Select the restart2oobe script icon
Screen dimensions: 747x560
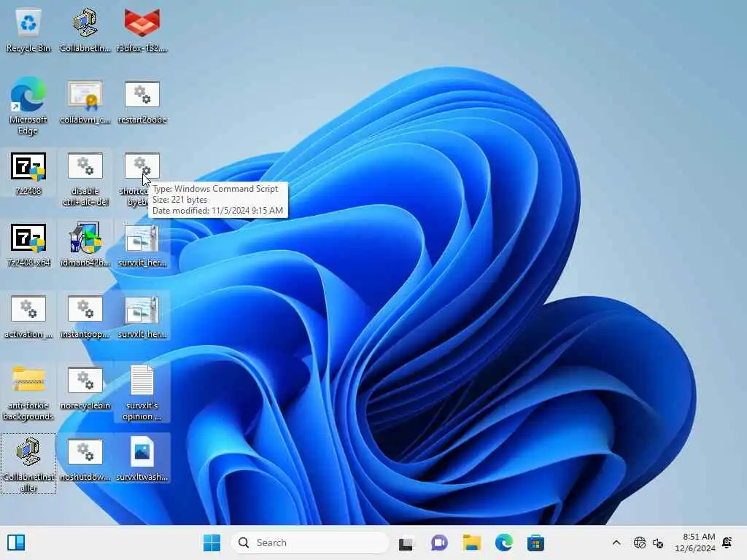click(142, 102)
